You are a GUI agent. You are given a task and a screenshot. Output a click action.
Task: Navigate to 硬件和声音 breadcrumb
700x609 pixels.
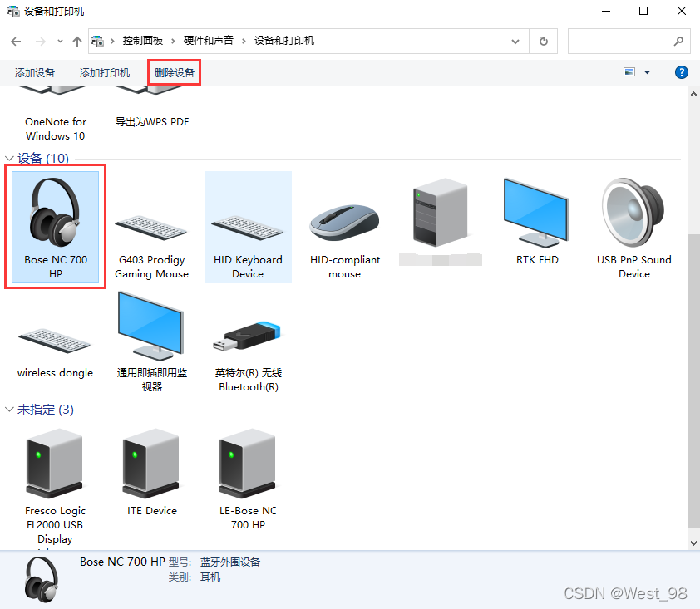pos(209,41)
